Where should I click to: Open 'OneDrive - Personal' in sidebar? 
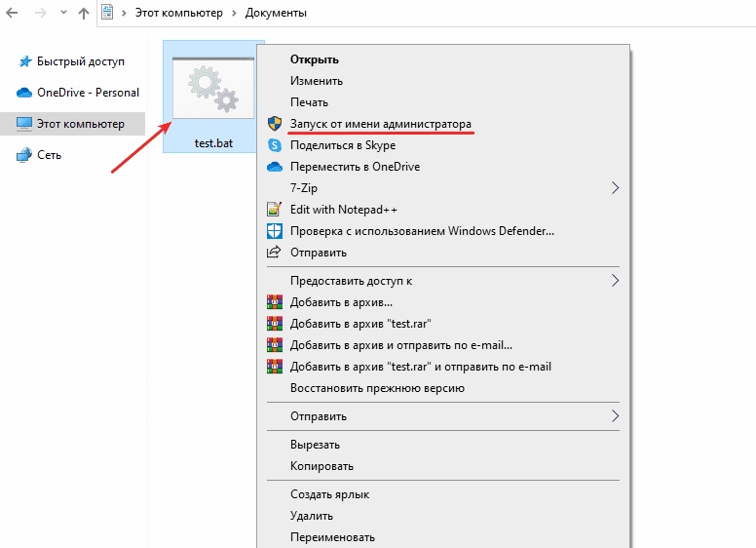[88, 93]
